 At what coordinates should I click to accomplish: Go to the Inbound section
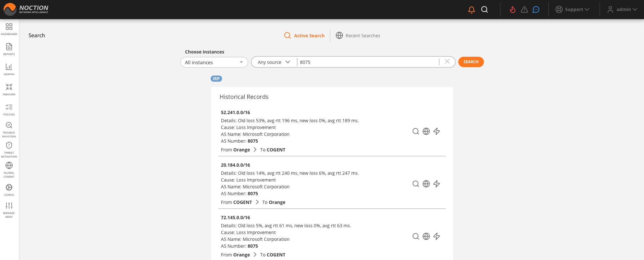coord(9,89)
